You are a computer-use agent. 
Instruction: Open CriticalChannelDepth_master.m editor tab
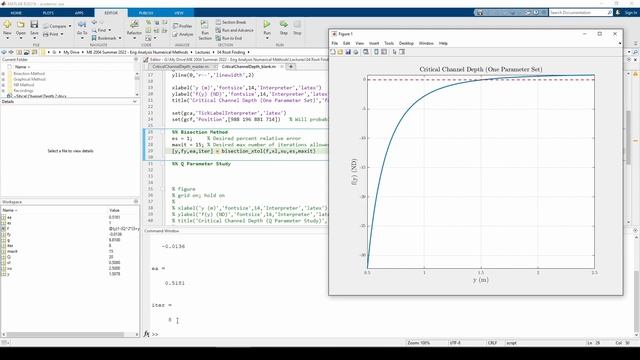180,67
